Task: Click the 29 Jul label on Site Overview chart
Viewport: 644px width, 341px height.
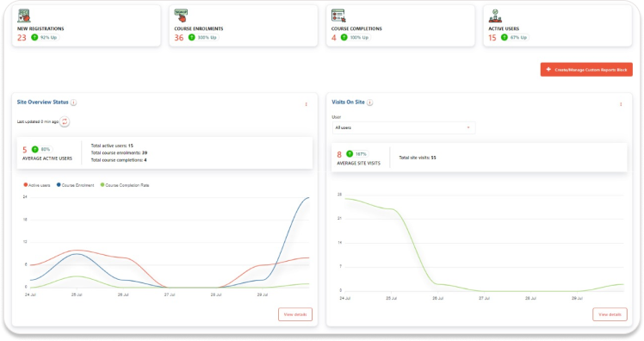Action: 263,294
